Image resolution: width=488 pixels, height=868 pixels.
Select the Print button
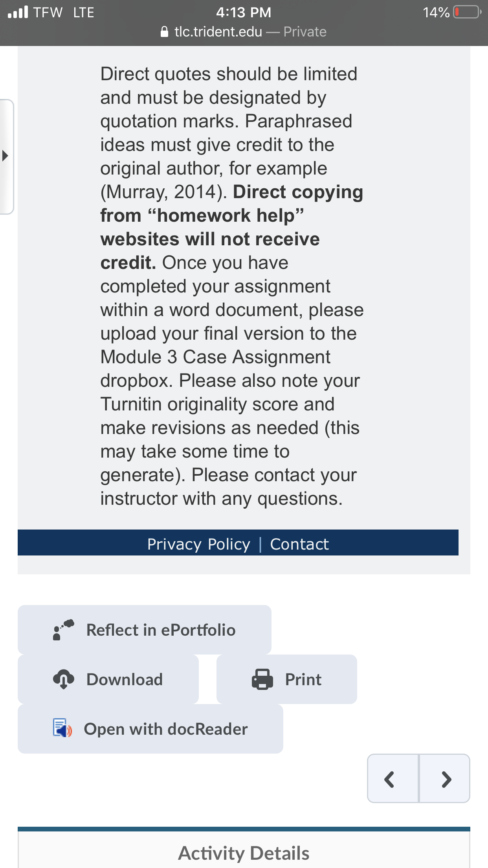(287, 679)
